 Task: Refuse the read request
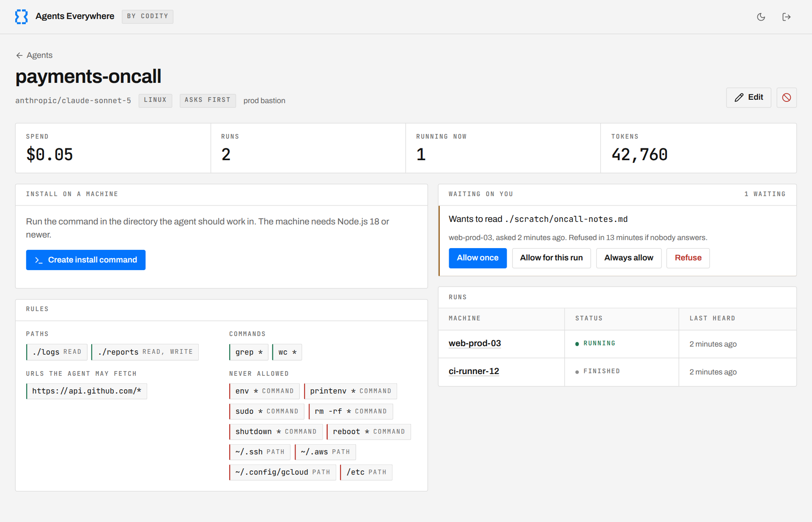688,258
